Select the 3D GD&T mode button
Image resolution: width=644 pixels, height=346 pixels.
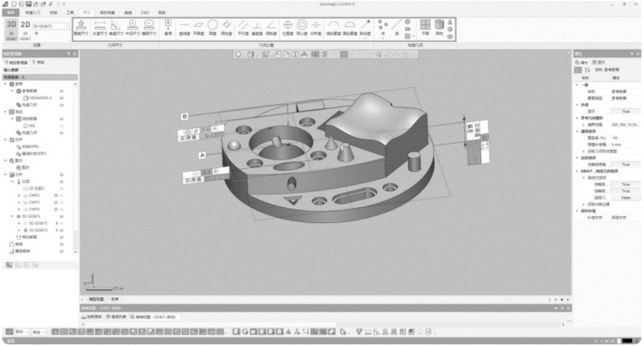pos(11,29)
